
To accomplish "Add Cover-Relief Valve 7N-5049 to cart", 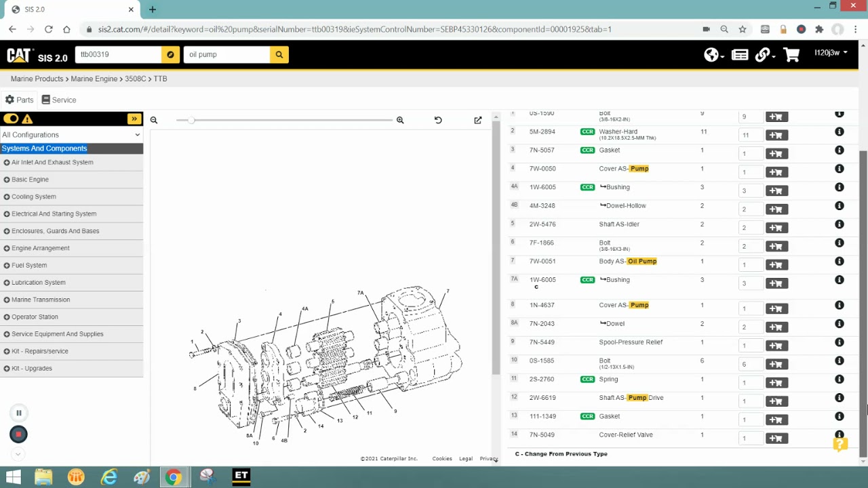I will pos(776,439).
